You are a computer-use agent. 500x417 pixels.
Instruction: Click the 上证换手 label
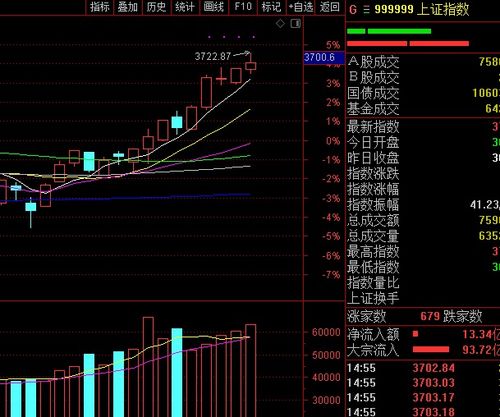(x=373, y=298)
